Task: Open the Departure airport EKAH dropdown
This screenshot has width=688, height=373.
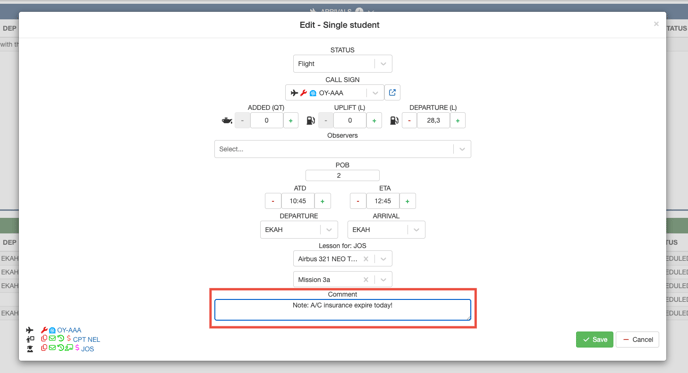Action: [x=299, y=230]
